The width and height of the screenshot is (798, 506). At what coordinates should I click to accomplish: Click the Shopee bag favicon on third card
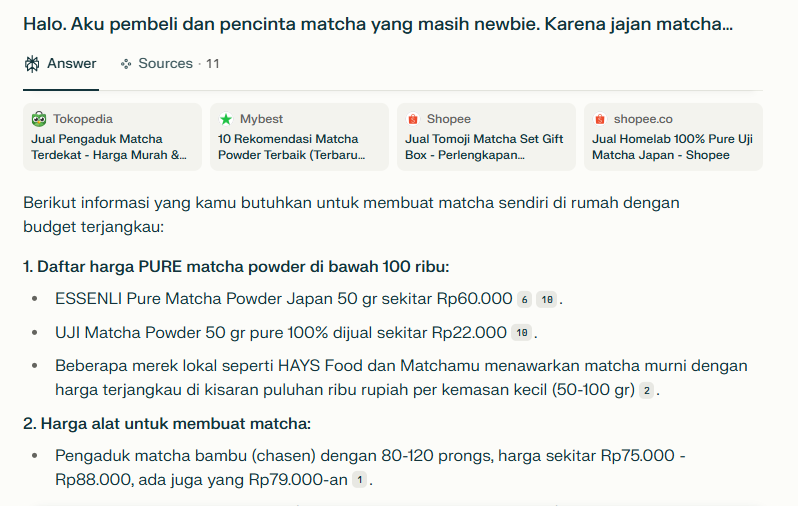click(x=413, y=119)
